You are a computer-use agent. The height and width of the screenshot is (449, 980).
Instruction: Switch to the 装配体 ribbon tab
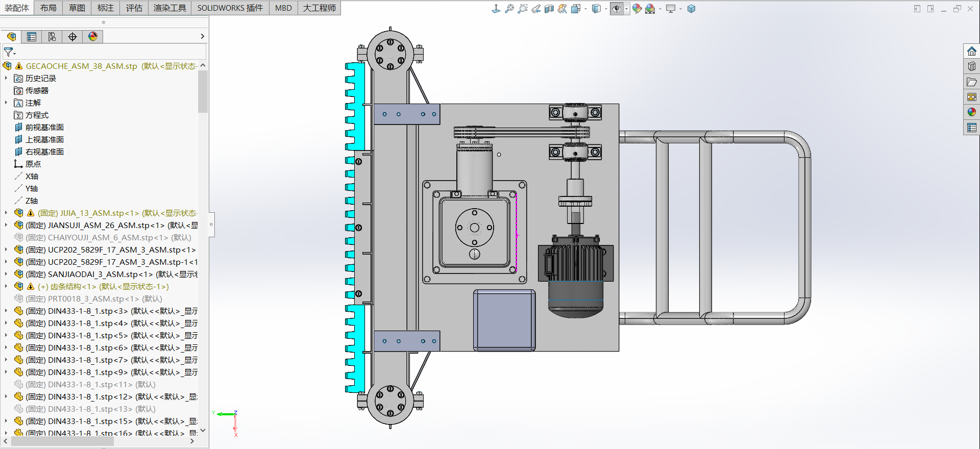coord(17,8)
